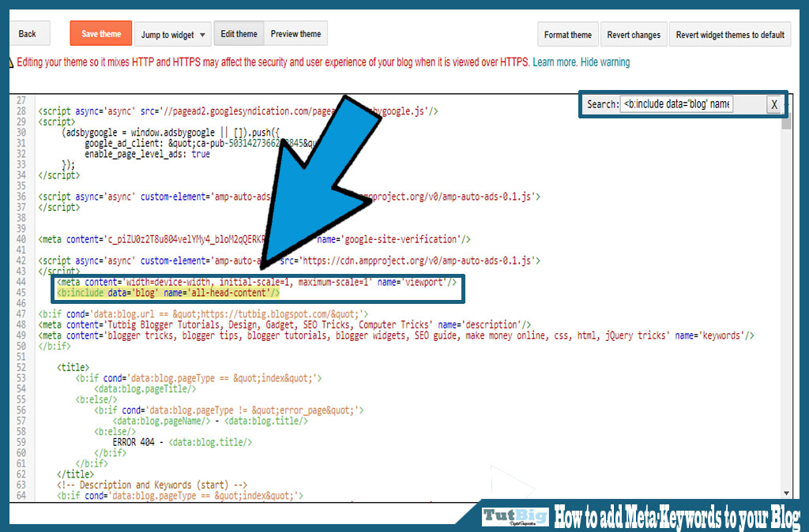Image resolution: width=809 pixels, height=532 pixels.
Task: Click the highlighted b:include all-head-content line
Action: click(168, 293)
